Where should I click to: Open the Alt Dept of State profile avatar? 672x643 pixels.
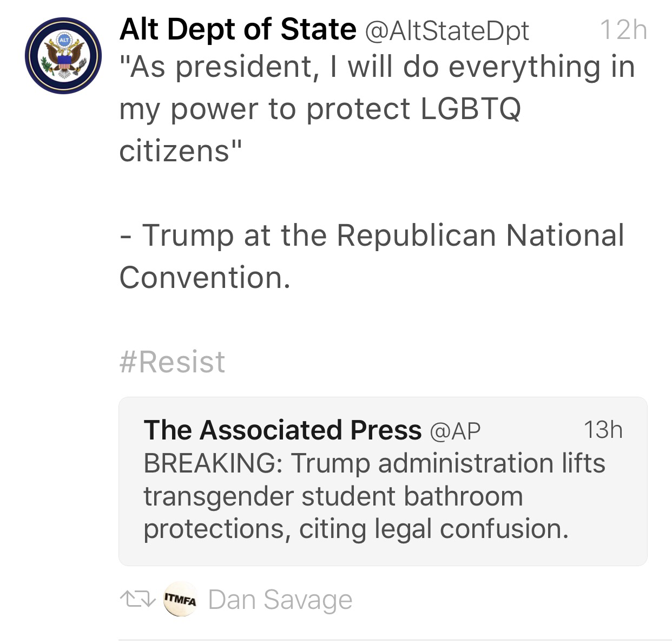[x=63, y=56]
